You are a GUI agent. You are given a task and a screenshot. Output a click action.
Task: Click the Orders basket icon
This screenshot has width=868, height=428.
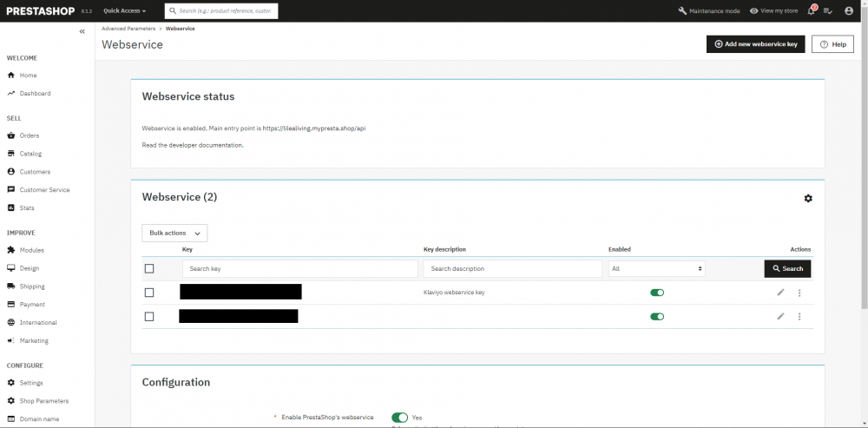10,135
